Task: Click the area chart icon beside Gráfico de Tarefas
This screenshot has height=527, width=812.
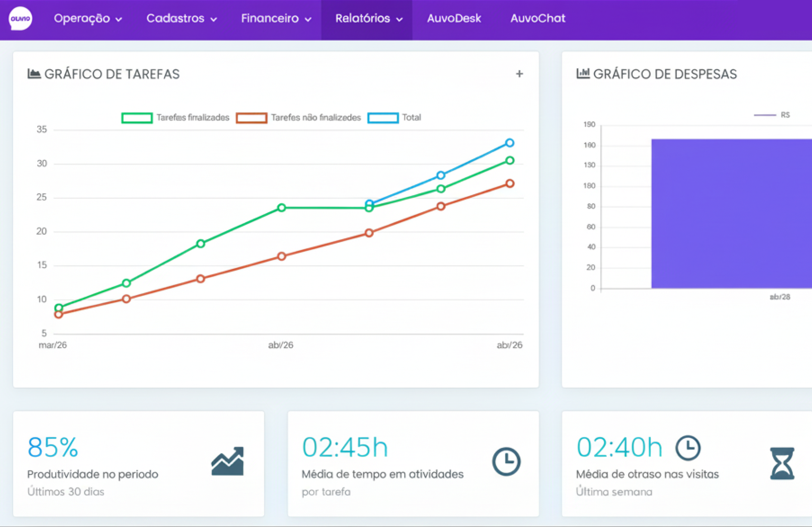Action: [34, 74]
